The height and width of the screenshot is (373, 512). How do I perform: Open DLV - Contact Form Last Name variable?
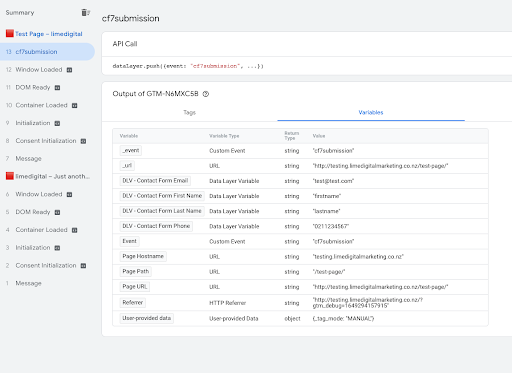pyautogui.click(x=162, y=211)
